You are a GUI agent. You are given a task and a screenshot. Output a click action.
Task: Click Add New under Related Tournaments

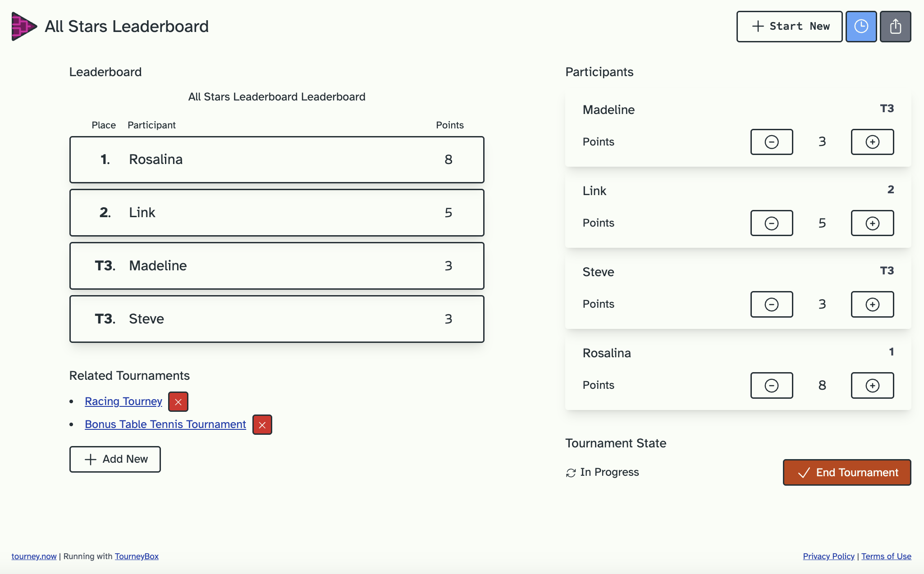[x=114, y=459]
